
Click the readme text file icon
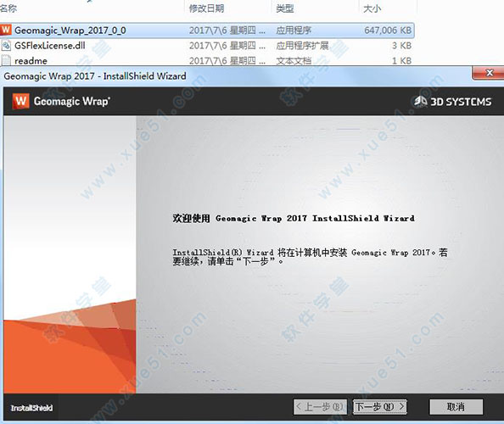[6, 60]
